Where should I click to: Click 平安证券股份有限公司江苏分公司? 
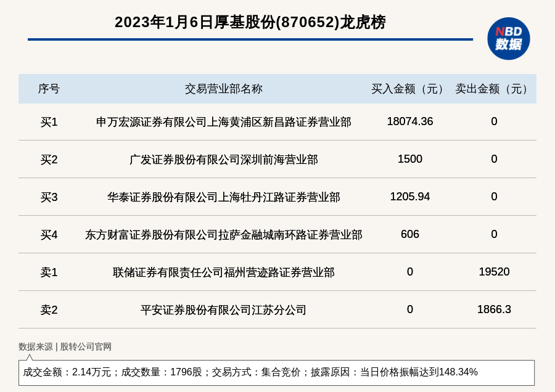[223, 309]
